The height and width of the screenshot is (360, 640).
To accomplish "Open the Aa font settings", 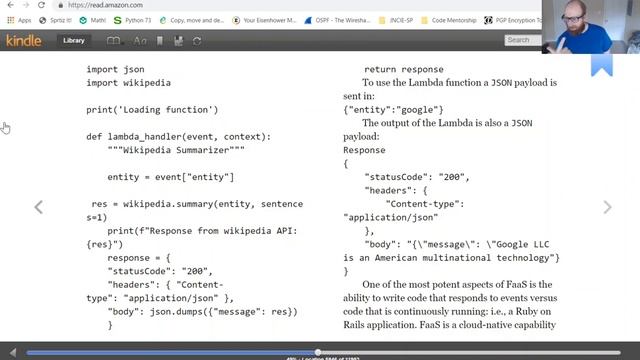I will tap(140, 40).
